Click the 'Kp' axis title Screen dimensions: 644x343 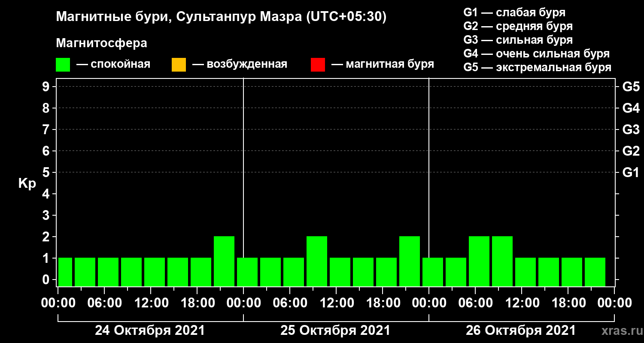click(x=27, y=184)
